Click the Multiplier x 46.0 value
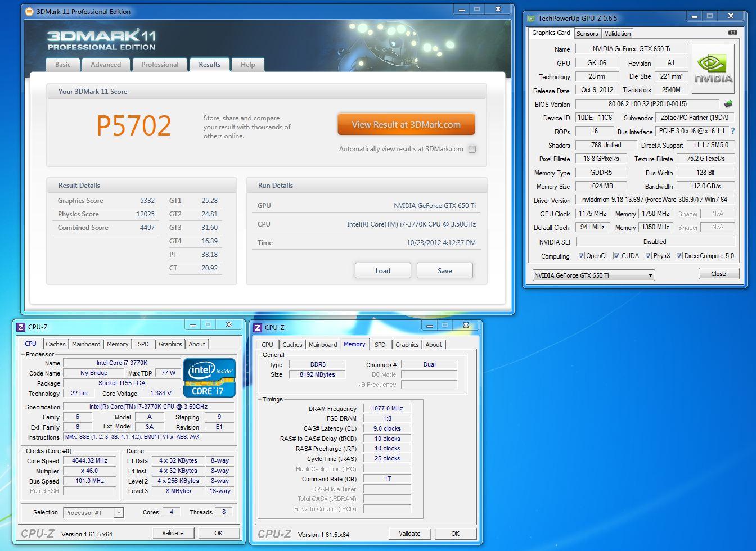756x551 pixels. (x=89, y=471)
